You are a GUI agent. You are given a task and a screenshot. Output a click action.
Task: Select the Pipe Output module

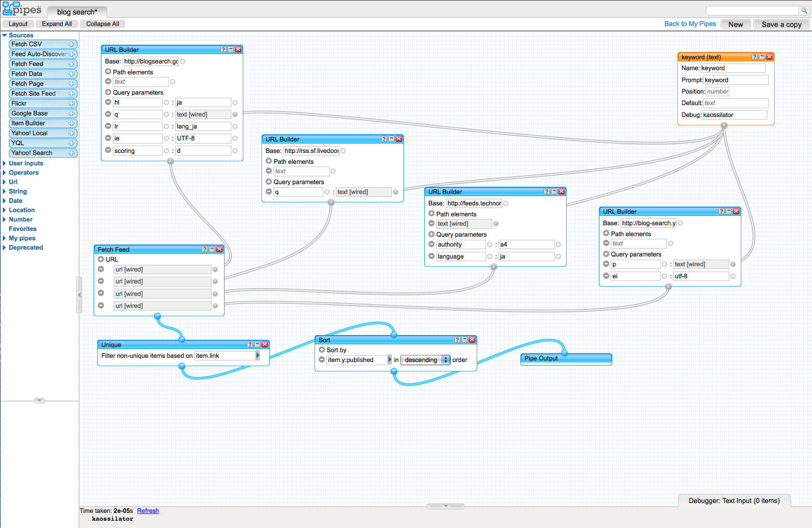[566, 358]
